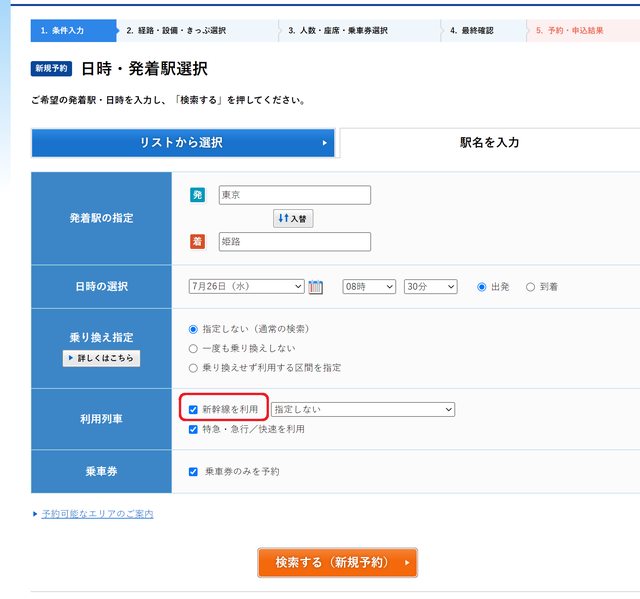
Task: Expand the minute dropdown showing 30分
Action: (x=430, y=287)
